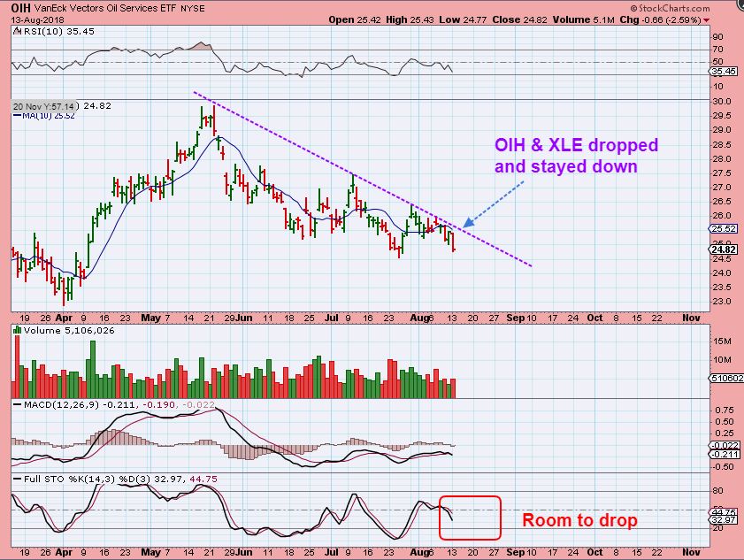Click 'May' on the price chart date axis
The width and height of the screenshot is (744, 560).
coord(151,318)
